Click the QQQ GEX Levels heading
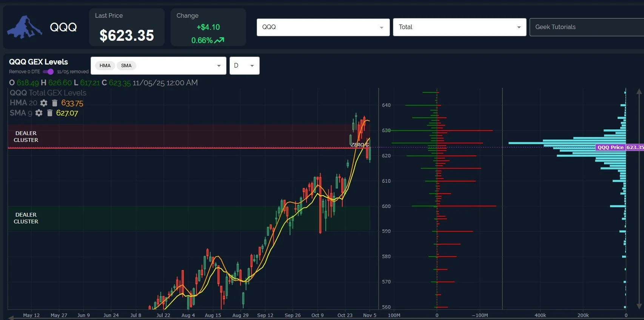The height and width of the screenshot is (320, 644). pos(39,62)
